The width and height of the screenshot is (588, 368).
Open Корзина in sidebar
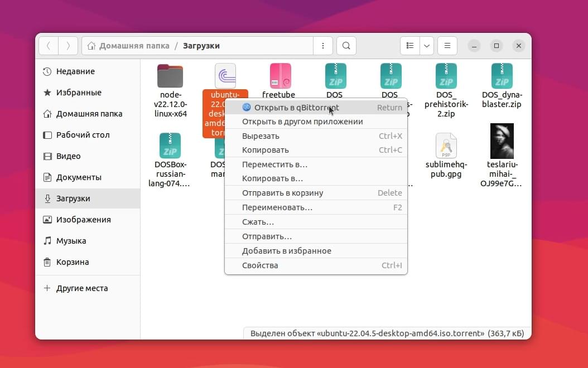[88, 262]
